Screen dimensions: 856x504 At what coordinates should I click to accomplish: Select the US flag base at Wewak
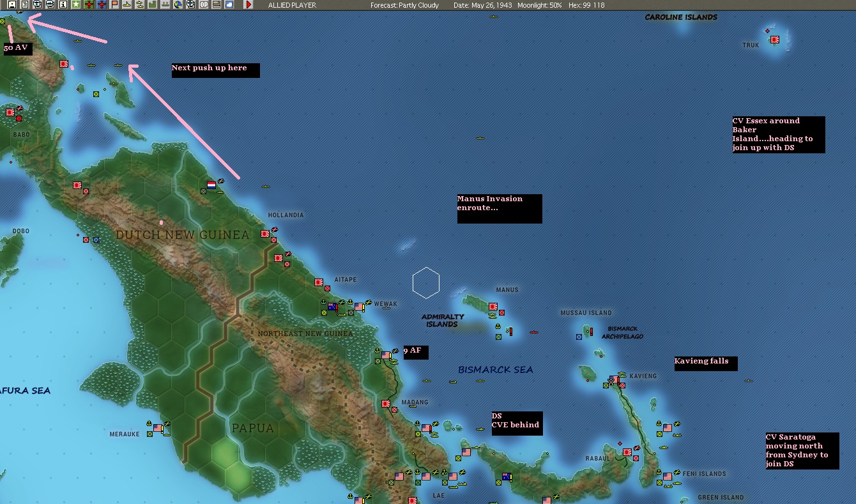tap(359, 307)
